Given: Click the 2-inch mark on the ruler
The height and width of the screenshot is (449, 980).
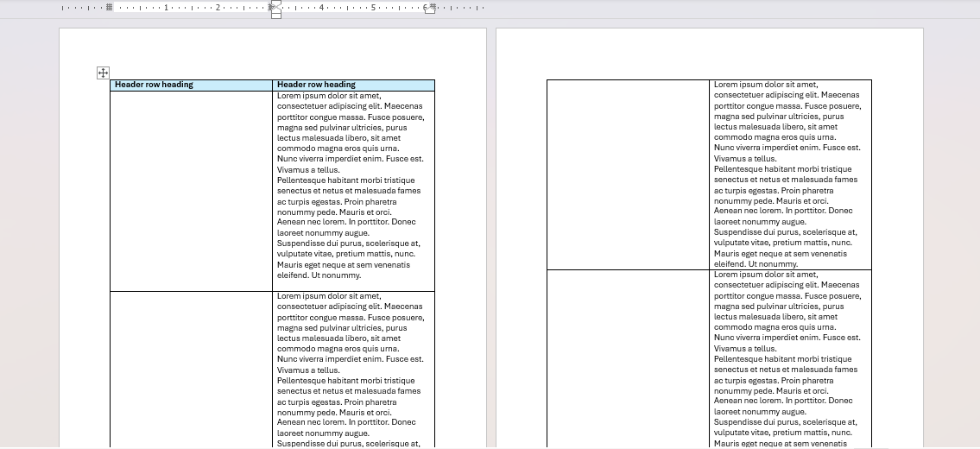Looking at the screenshot, I should pyautogui.click(x=218, y=7).
